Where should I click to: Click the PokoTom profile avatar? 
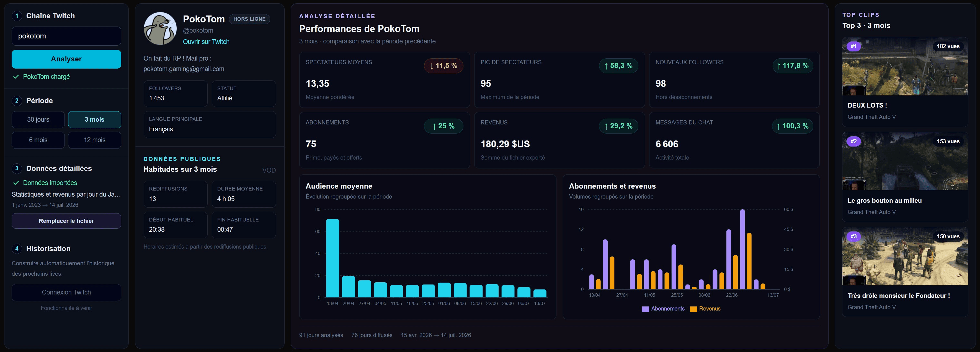[160, 28]
